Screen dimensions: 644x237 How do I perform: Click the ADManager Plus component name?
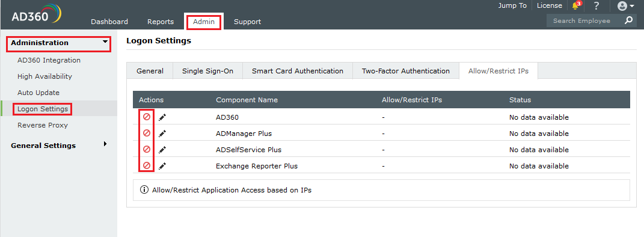pos(244,134)
